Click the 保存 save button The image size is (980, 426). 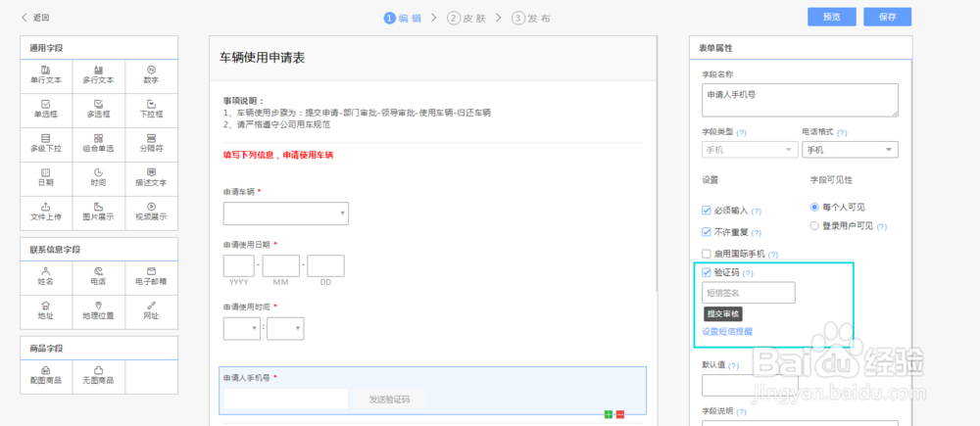tap(888, 17)
